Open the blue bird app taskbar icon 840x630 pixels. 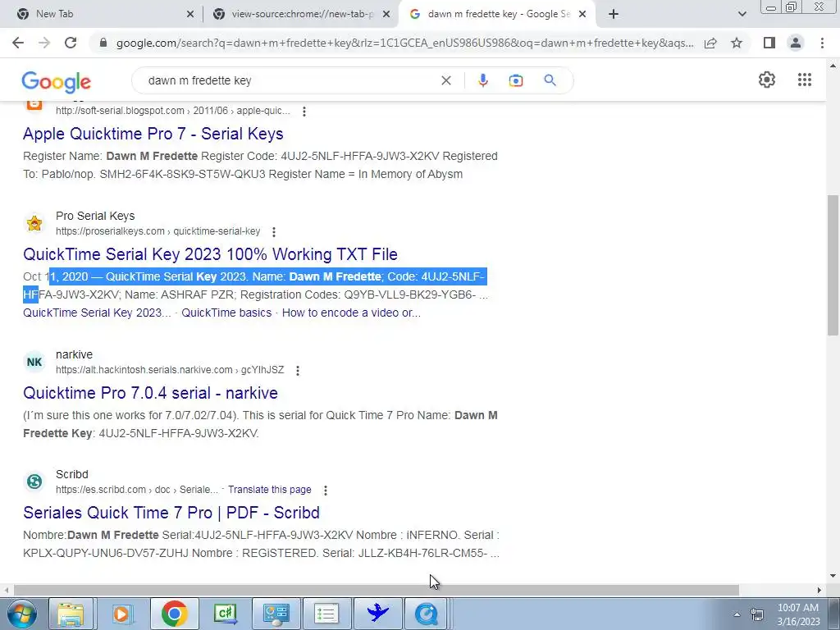377,614
